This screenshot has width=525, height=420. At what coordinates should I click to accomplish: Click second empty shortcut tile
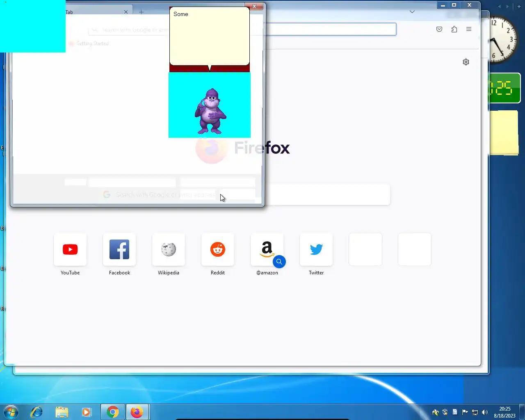415,249
